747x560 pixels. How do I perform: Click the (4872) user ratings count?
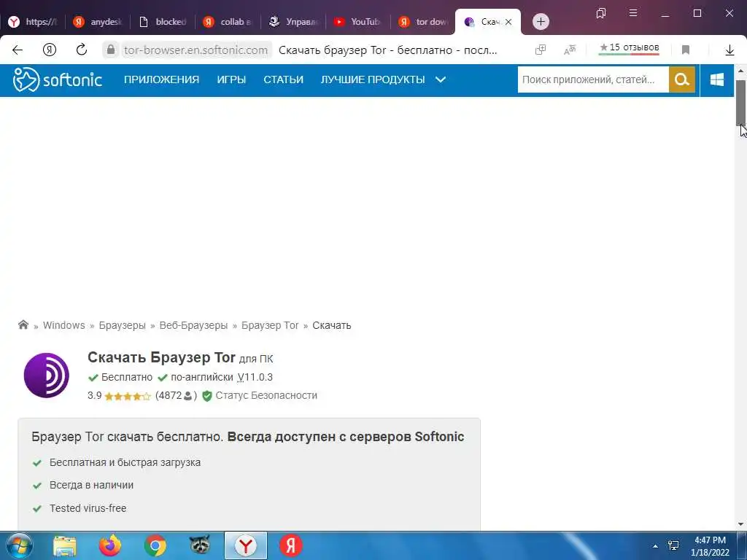[176, 396]
